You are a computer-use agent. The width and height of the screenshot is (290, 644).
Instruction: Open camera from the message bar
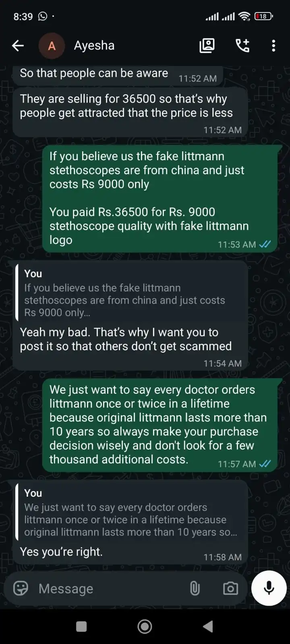[x=230, y=588]
